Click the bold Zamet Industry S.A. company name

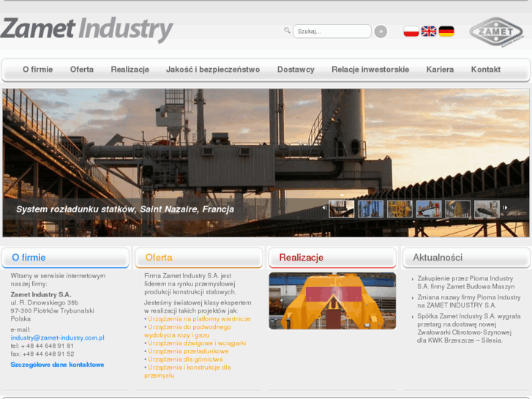(41, 294)
